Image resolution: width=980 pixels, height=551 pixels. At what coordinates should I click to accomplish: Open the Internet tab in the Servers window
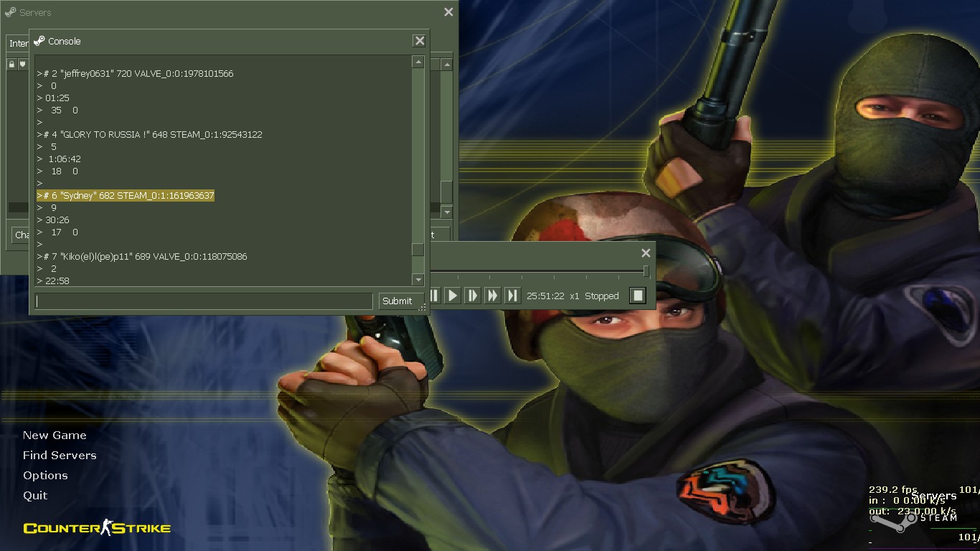[x=17, y=44]
